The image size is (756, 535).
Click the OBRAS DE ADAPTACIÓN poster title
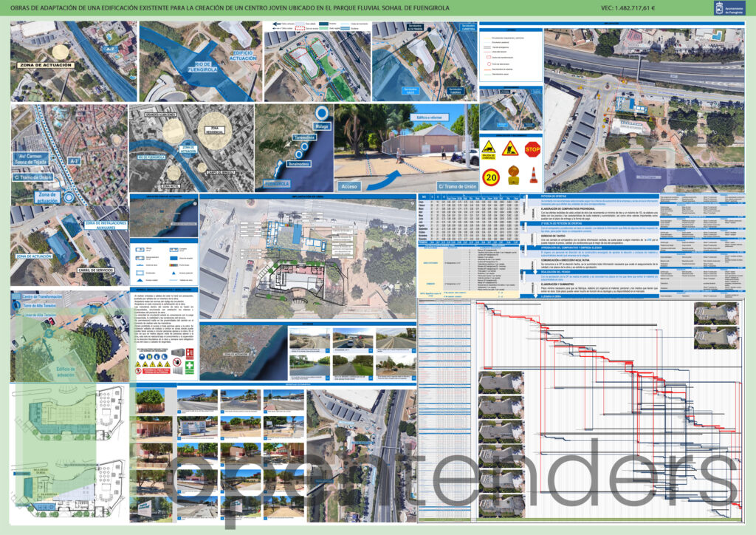(x=230, y=7)
